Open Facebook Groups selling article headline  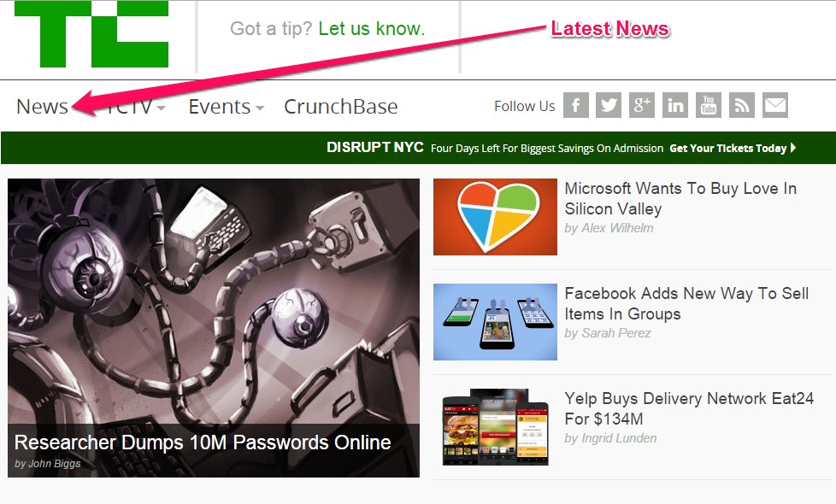click(x=686, y=303)
